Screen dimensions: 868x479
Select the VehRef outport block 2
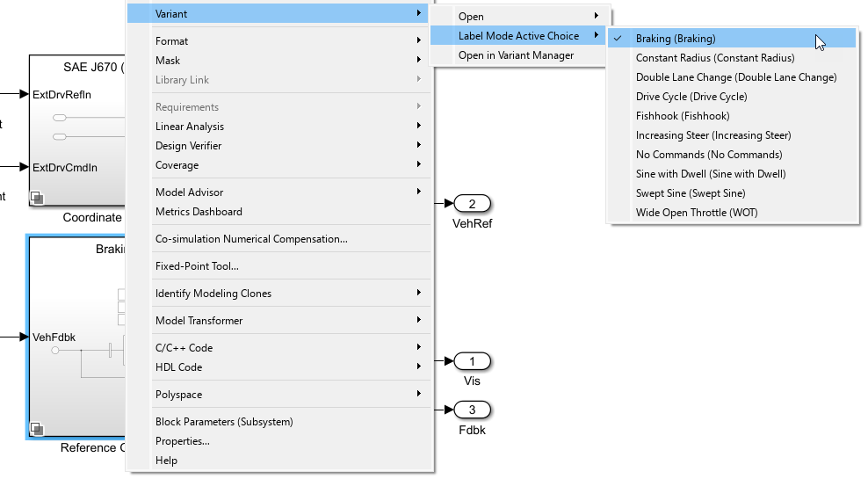coord(472,205)
